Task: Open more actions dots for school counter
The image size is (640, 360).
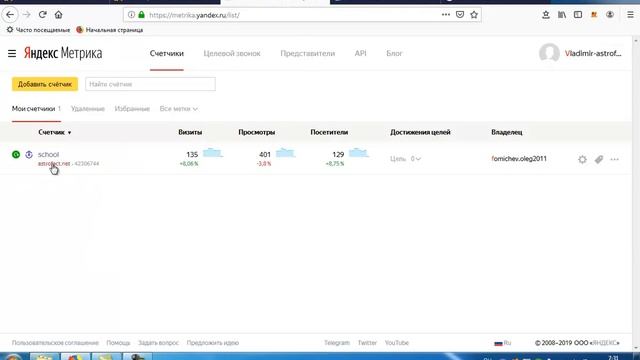Action: 615,159
